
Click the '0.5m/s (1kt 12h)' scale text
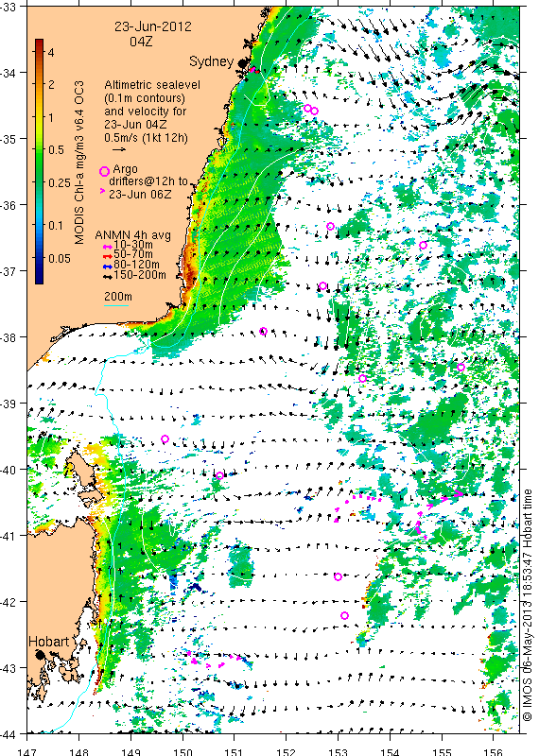click(x=147, y=138)
